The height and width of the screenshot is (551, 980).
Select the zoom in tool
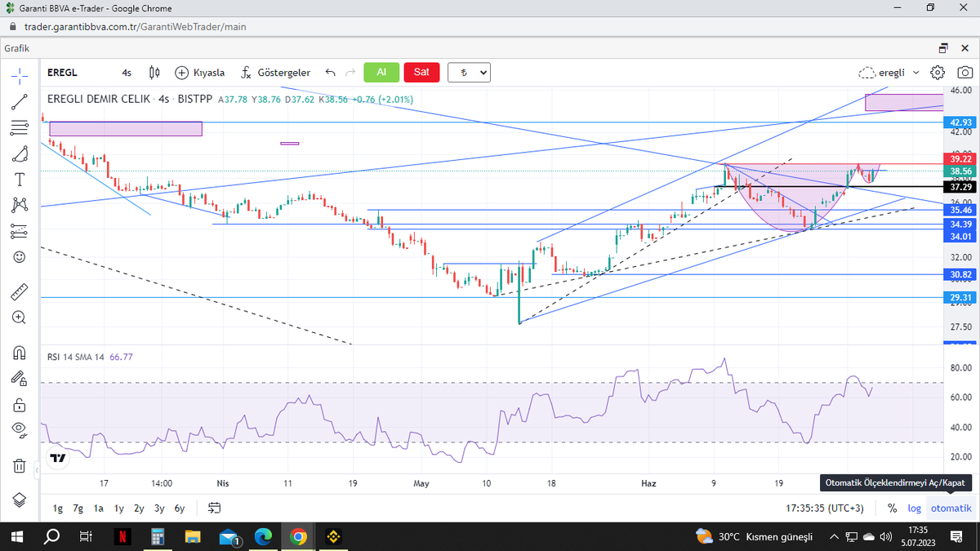click(20, 318)
